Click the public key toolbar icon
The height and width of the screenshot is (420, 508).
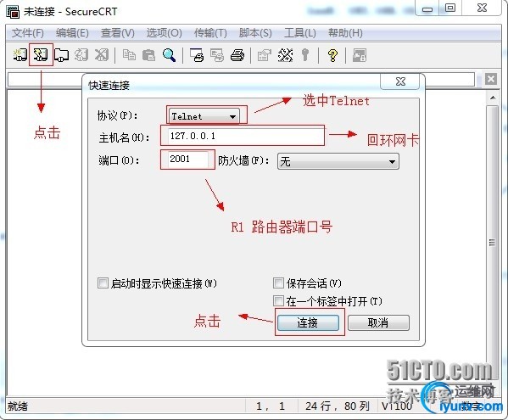pyautogui.click(x=304, y=55)
